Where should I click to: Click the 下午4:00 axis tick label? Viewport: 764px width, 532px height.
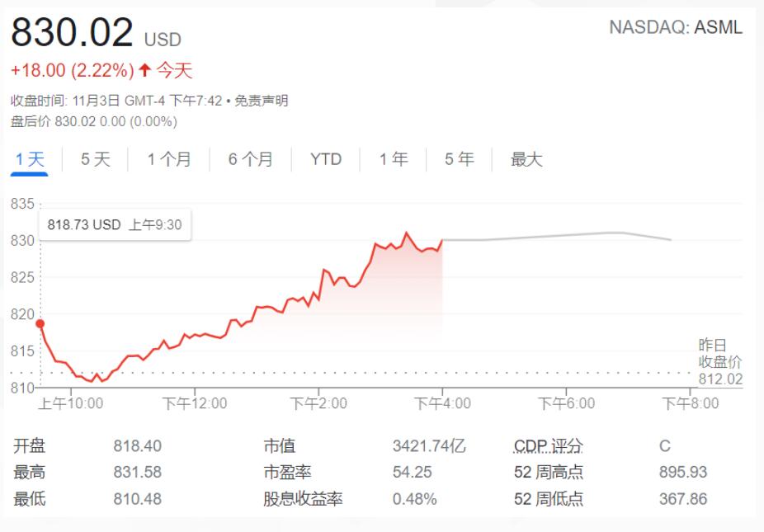442,403
